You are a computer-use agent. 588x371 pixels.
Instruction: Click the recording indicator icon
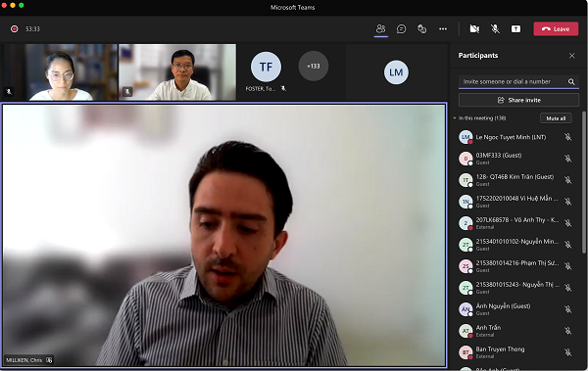pos(15,28)
